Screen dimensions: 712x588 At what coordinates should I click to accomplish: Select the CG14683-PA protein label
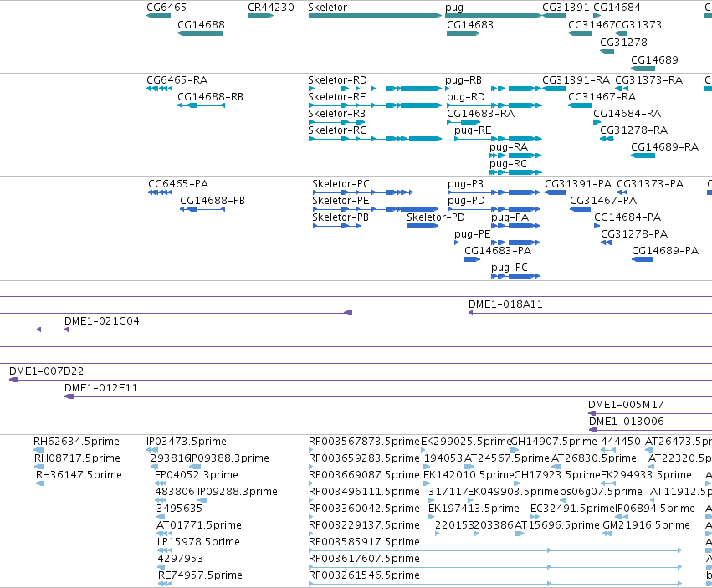[x=498, y=251]
